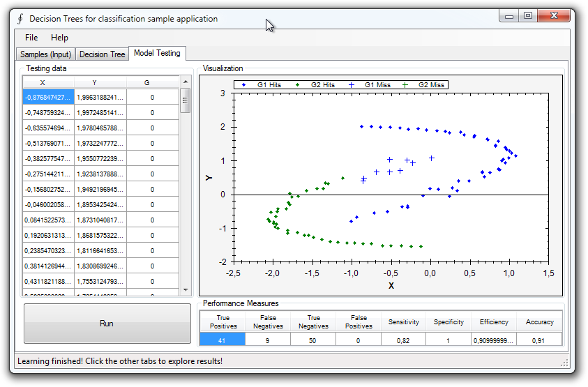
Task: Select the cell 1,9963188241...
Action: pos(100,97)
